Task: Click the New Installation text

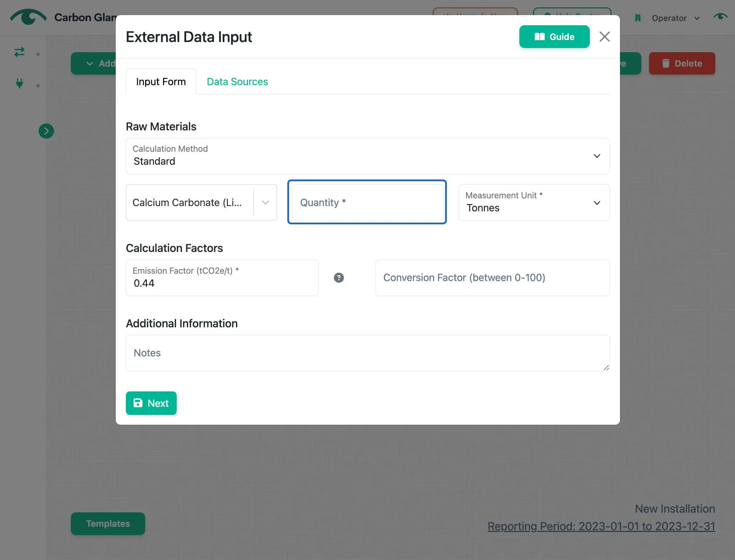Action: click(675, 509)
